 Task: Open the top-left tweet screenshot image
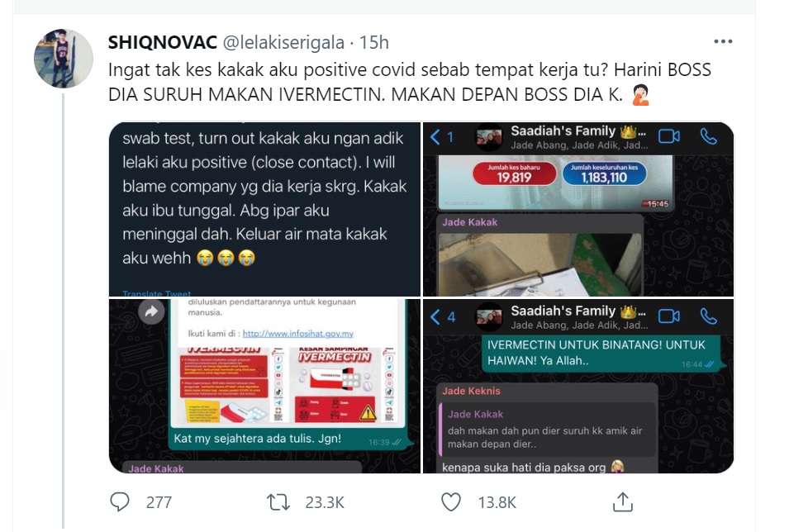click(x=264, y=209)
